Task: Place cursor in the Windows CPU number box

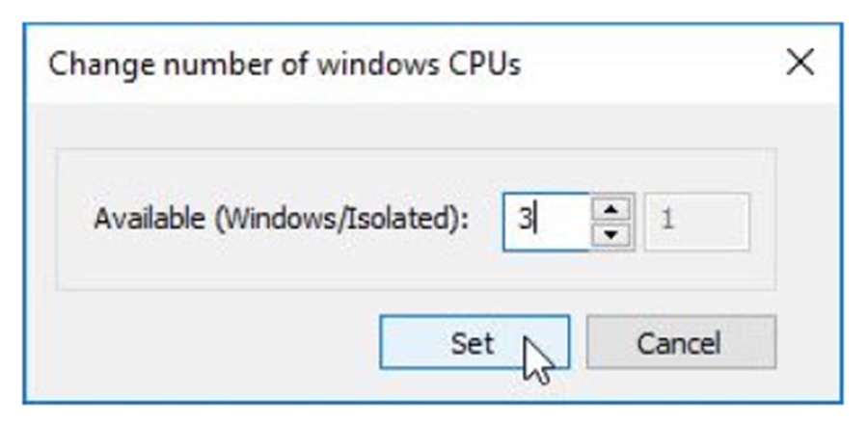Action: 545,222
